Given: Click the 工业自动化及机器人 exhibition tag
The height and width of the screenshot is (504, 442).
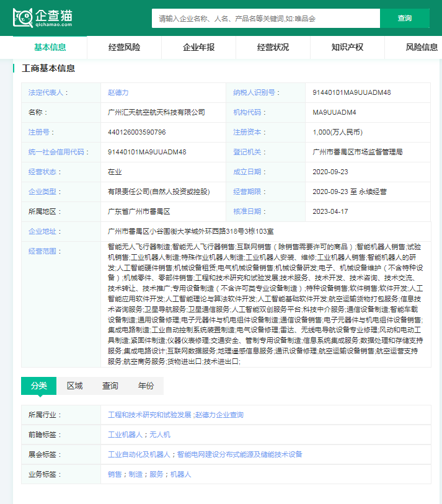Looking at the screenshot, I should (139, 454).
